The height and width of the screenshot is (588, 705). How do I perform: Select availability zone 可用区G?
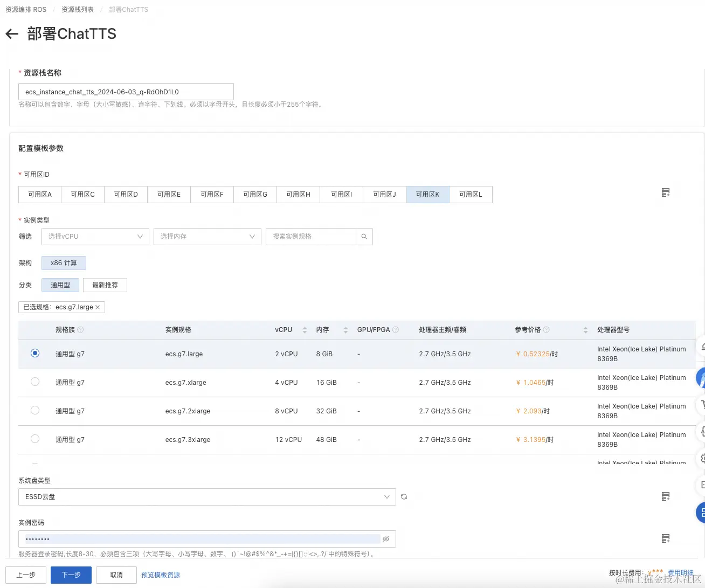[x=255, y=195]
